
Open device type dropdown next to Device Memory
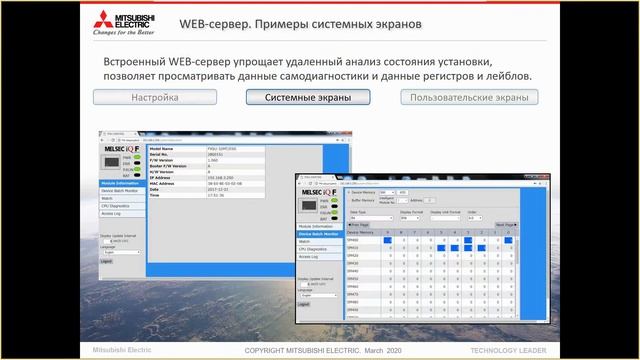[x=387, y=192]
